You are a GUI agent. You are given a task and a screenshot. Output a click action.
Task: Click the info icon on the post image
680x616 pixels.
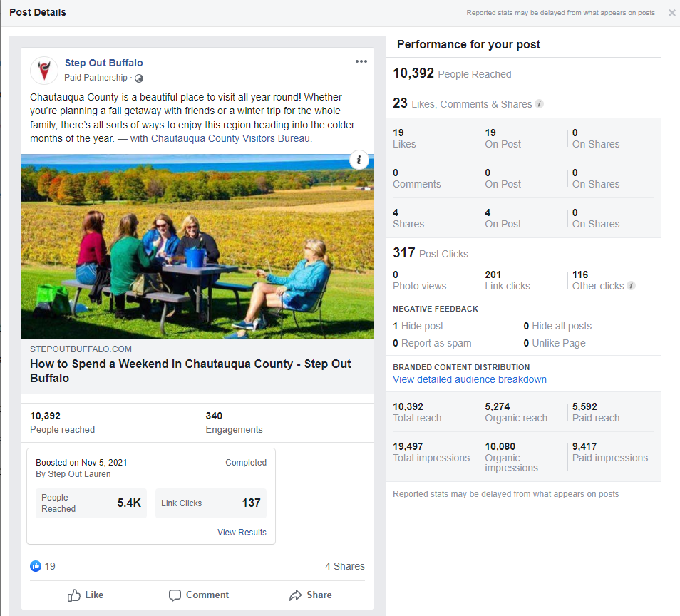(359, 160)
